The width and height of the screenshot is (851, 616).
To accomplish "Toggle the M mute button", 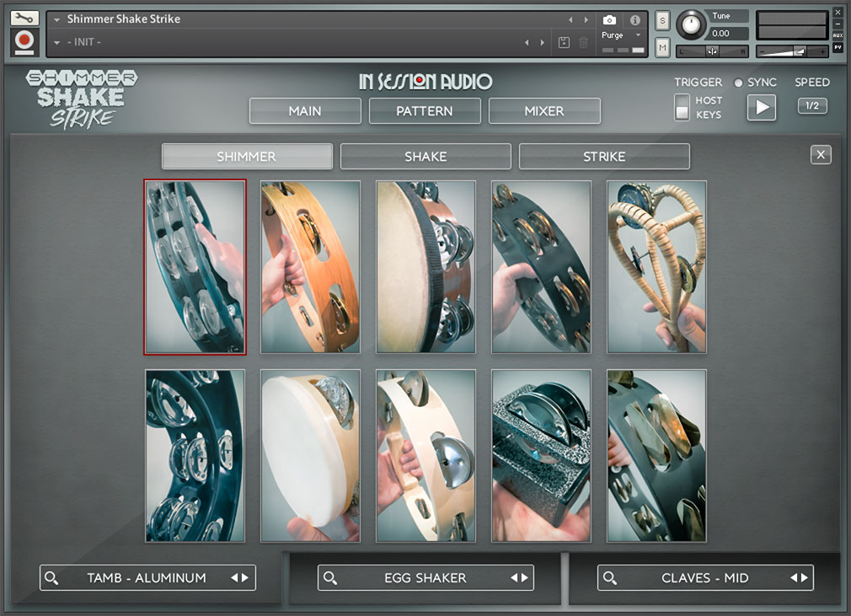I will tap(662, 48).
